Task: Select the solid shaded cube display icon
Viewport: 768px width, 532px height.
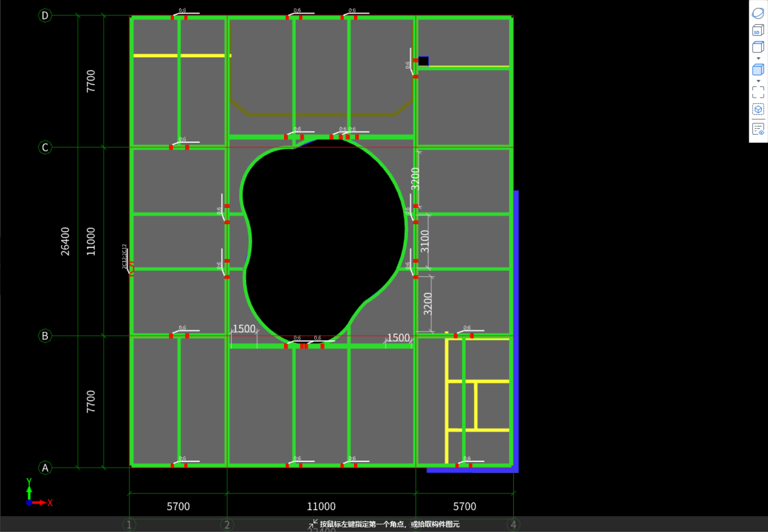Action: (x=758, y=70)
